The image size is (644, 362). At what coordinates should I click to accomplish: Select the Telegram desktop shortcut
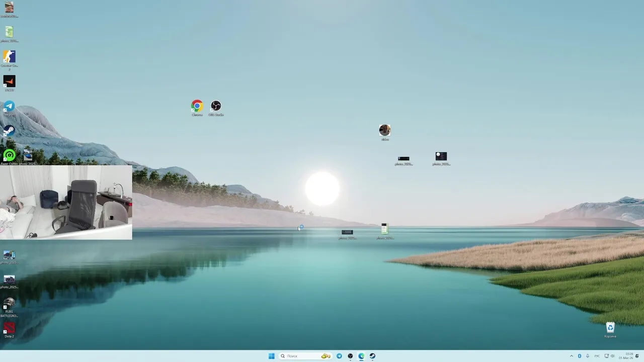(9, 109)
